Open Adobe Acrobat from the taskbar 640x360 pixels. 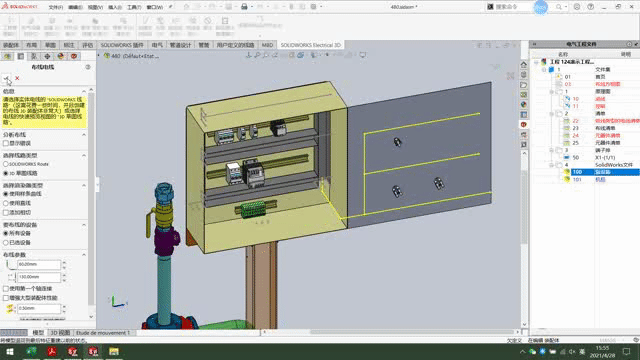coord(52,351)
